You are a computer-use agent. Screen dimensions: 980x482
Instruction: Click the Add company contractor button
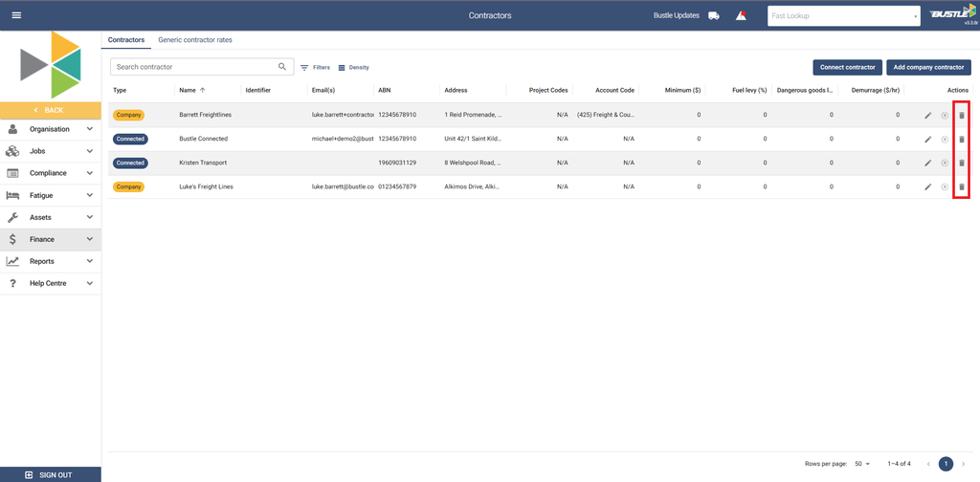click(928, 67)
